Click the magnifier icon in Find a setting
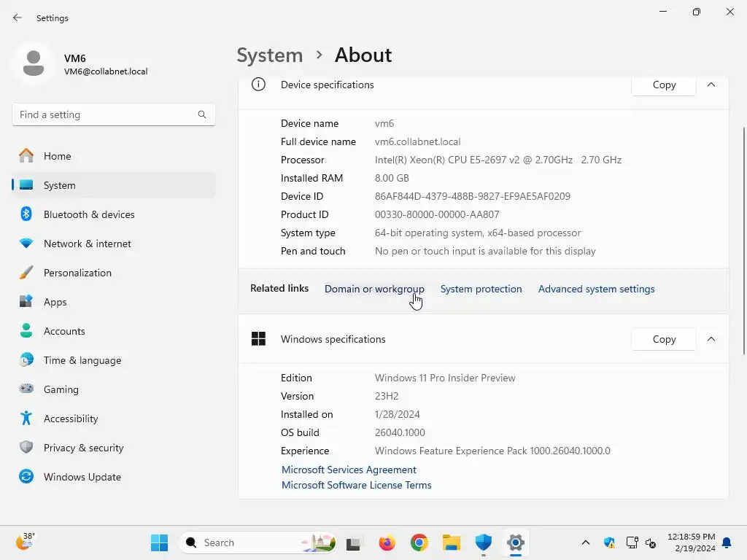 202,114
